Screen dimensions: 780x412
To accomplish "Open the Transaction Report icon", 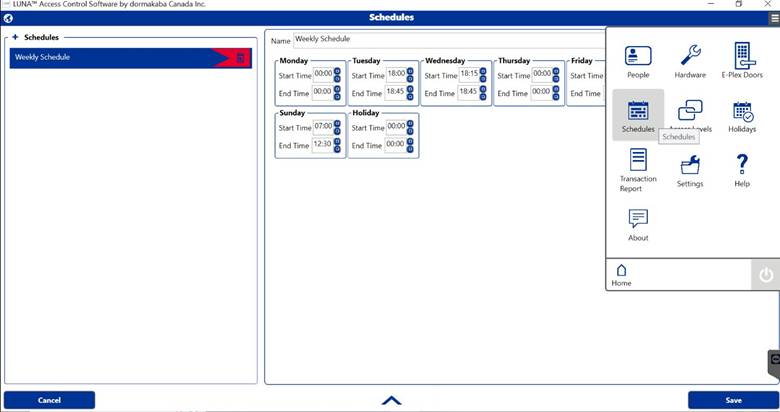I will point(638,160).
